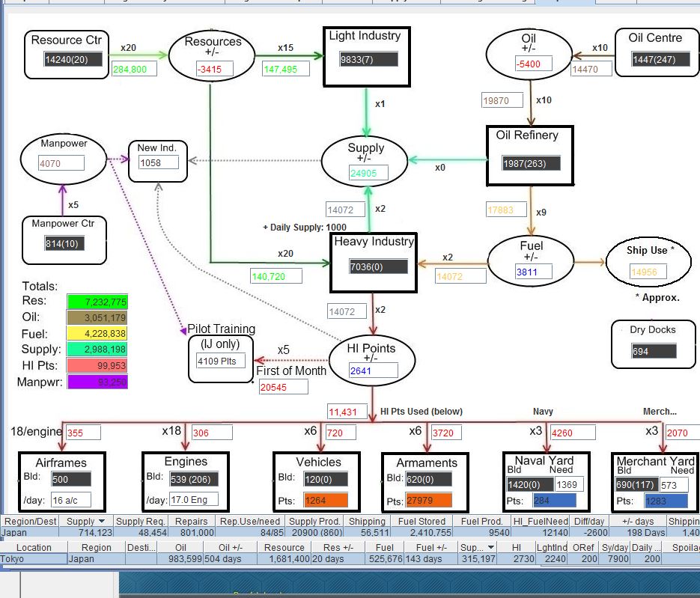700x598 pixels.
Task: Select the HI Points value 2641
Action: point(374,370)
